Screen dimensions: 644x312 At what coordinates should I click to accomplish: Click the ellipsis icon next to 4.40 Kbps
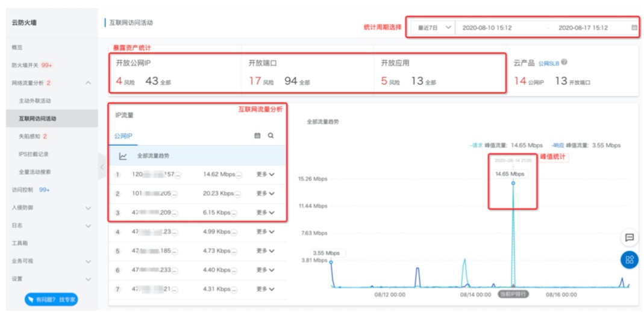(234, 270)
